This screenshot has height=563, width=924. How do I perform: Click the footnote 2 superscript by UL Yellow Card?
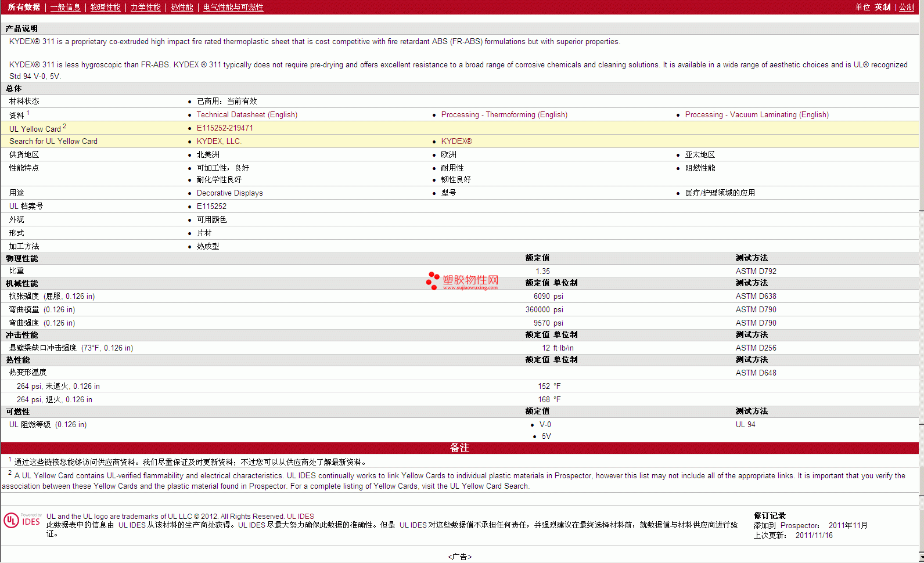point(64,126)
